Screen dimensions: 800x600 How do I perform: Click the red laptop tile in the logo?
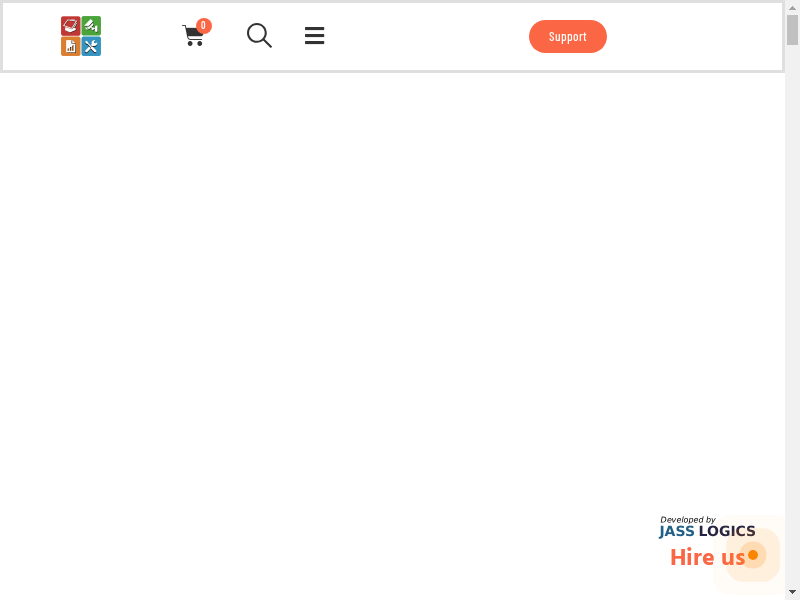click(x=70, y=26)
